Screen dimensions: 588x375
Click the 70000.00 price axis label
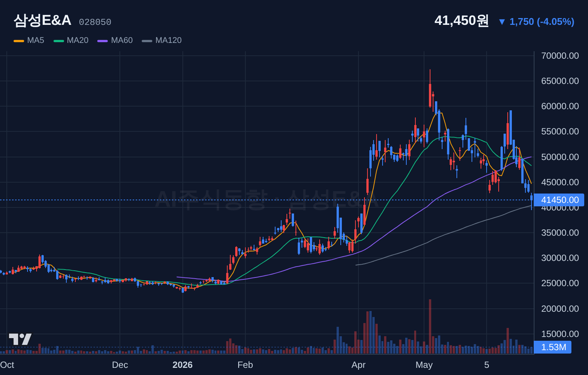(x=560, y=56)
